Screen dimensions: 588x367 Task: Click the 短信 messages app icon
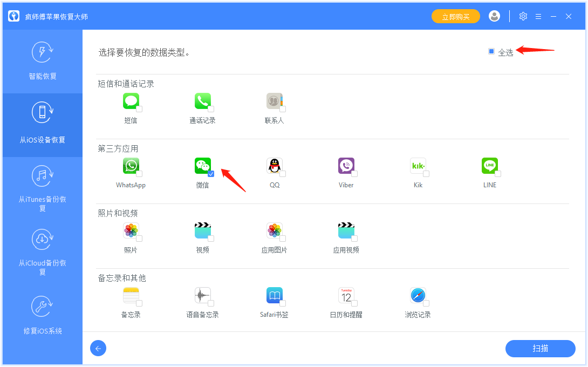pyautogui.click(x=131, y=101)
